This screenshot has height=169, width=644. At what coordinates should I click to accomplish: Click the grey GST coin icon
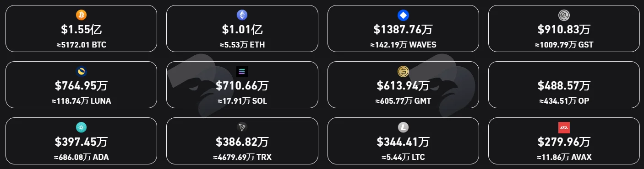pos(564,15)
